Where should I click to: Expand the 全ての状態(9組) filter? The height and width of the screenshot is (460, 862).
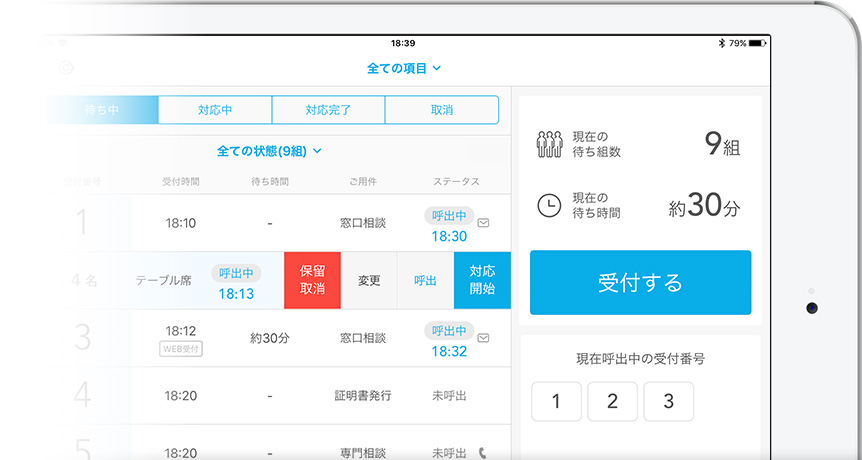269,151
